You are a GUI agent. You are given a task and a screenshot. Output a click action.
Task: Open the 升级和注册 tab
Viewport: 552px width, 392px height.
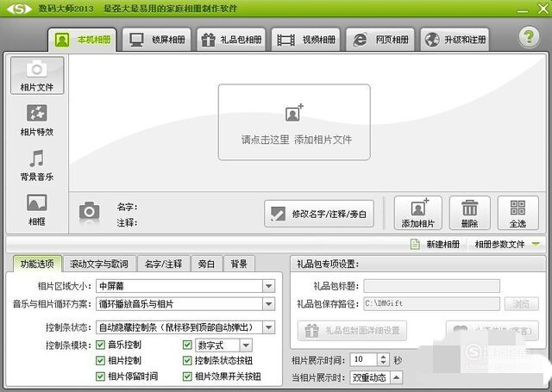click(x=455, y=40)
